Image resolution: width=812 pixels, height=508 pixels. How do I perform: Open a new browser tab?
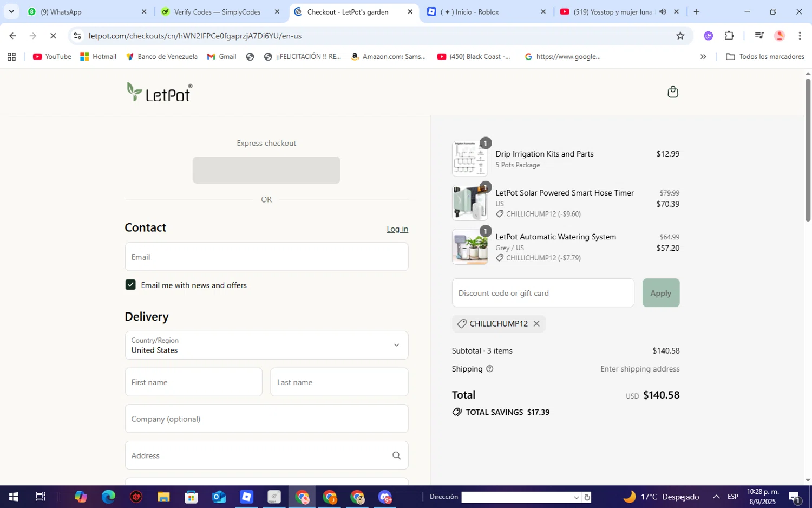[x=697, y=11]
